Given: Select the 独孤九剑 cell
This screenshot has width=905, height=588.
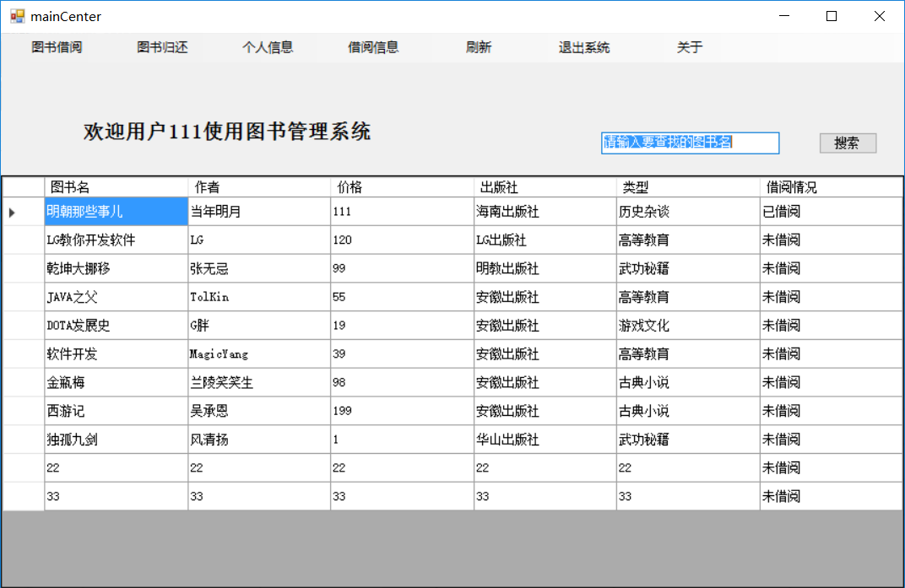Looking at the screenshot, I should (x=116, y=440).
